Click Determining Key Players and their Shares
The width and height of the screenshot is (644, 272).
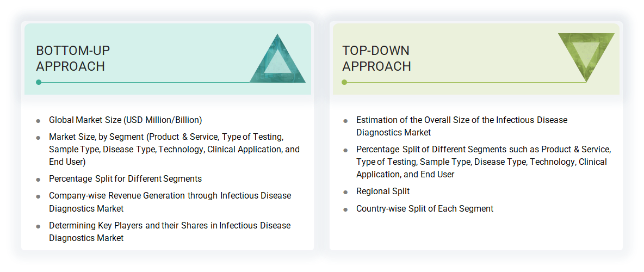pyautogui.click(x=170, y=232)
